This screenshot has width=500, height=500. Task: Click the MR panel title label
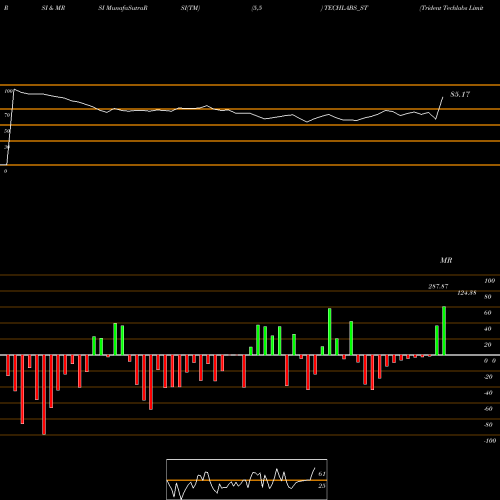click(x=446, y=260)
